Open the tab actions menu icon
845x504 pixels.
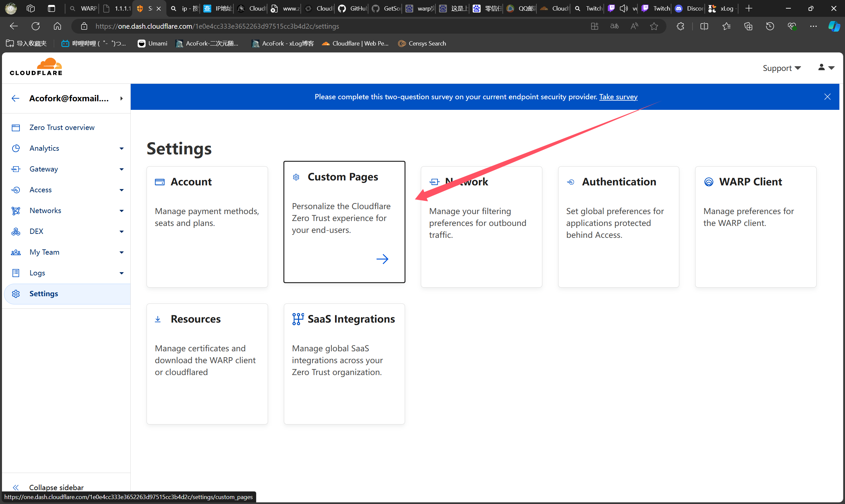click(x=51, y=9)
